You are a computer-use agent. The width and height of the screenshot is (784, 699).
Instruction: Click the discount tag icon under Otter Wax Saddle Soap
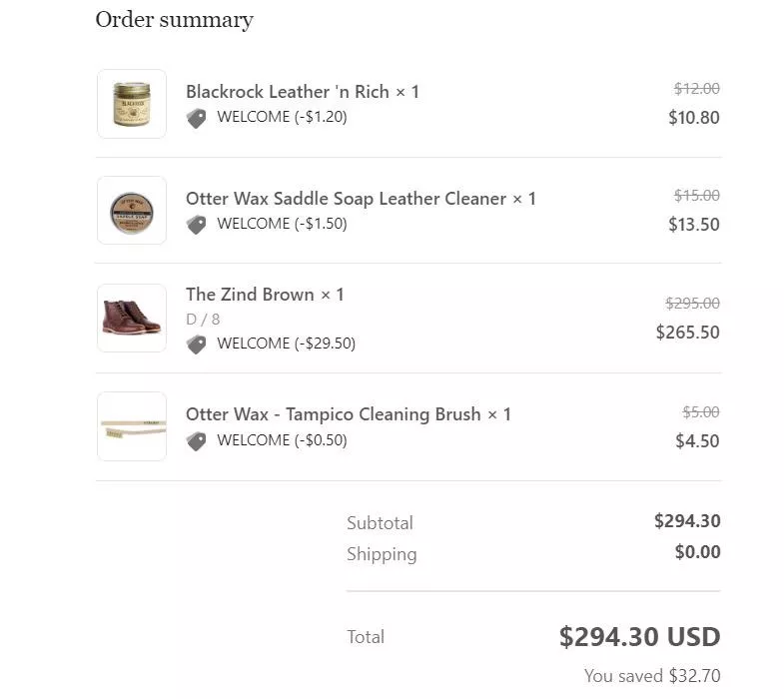click(x=197, y=225)
